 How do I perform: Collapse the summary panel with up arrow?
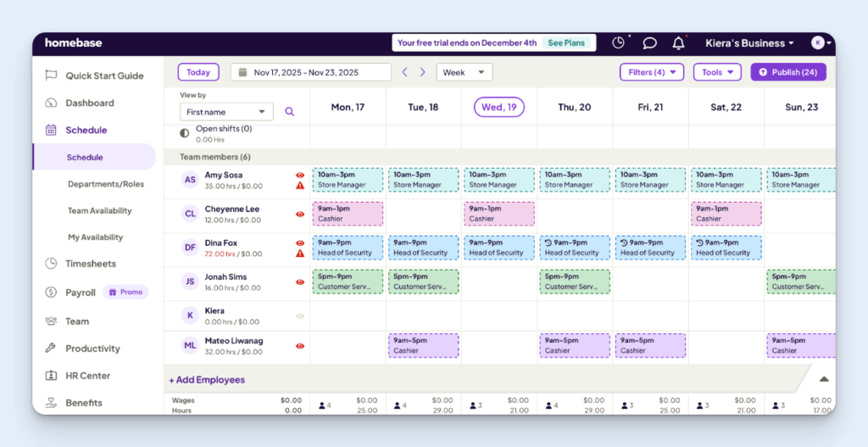click(x=824, y=379)
